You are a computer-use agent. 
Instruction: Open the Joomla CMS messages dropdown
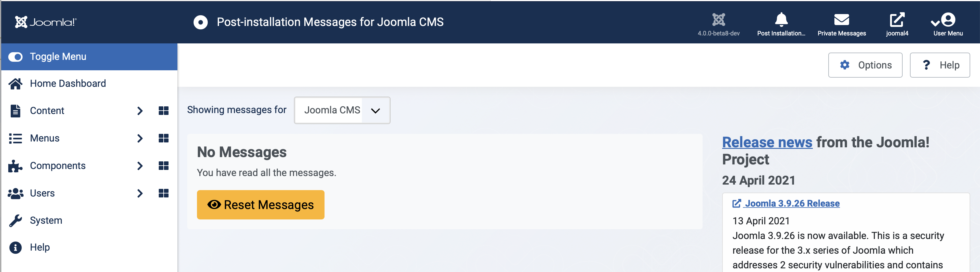click(x=342, y=110)
